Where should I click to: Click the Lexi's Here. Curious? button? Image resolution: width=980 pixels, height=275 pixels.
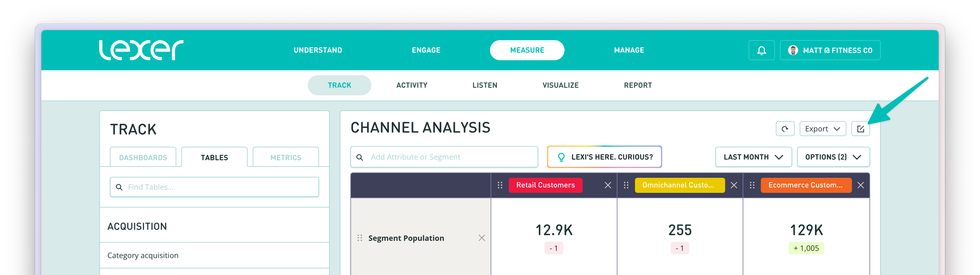[605, 157]
